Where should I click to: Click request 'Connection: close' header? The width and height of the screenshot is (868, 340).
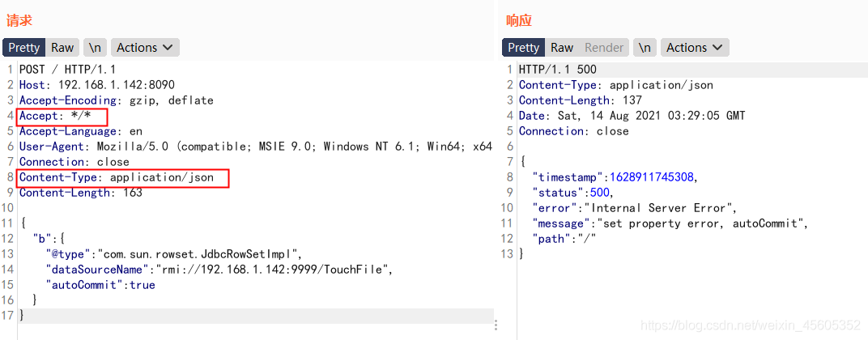[x=74, y=162]
